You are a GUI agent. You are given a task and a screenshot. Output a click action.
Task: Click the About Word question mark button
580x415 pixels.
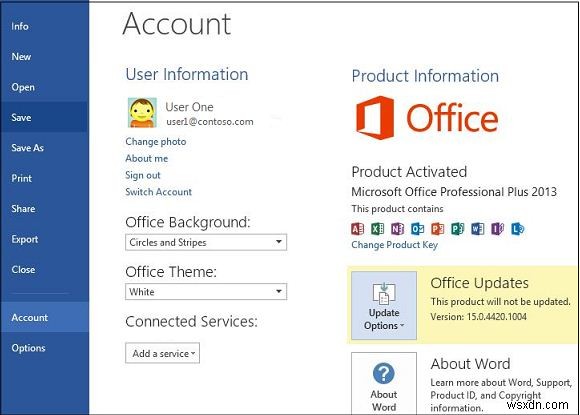tap(384, 384)
